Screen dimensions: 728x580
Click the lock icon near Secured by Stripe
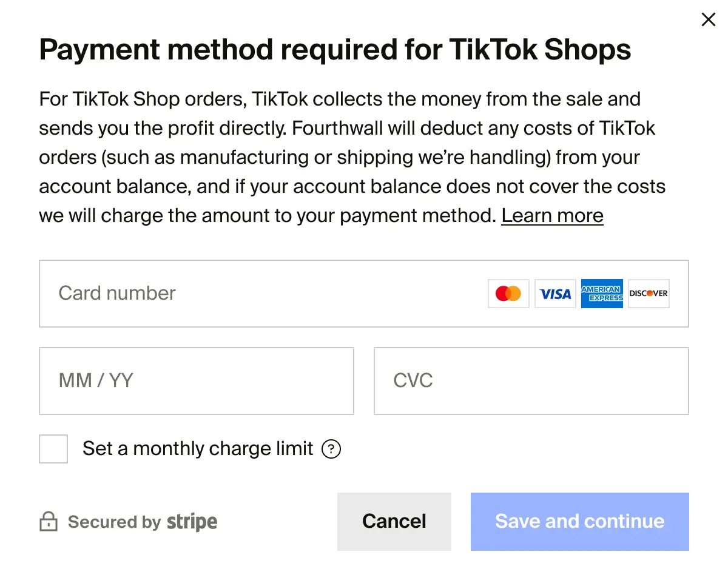(50, 522)
